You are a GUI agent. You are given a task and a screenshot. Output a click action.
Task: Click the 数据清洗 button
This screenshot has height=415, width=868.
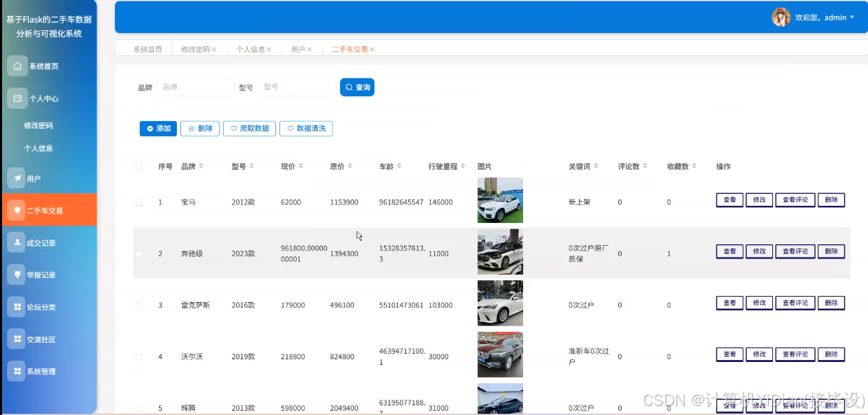(306, 128)
